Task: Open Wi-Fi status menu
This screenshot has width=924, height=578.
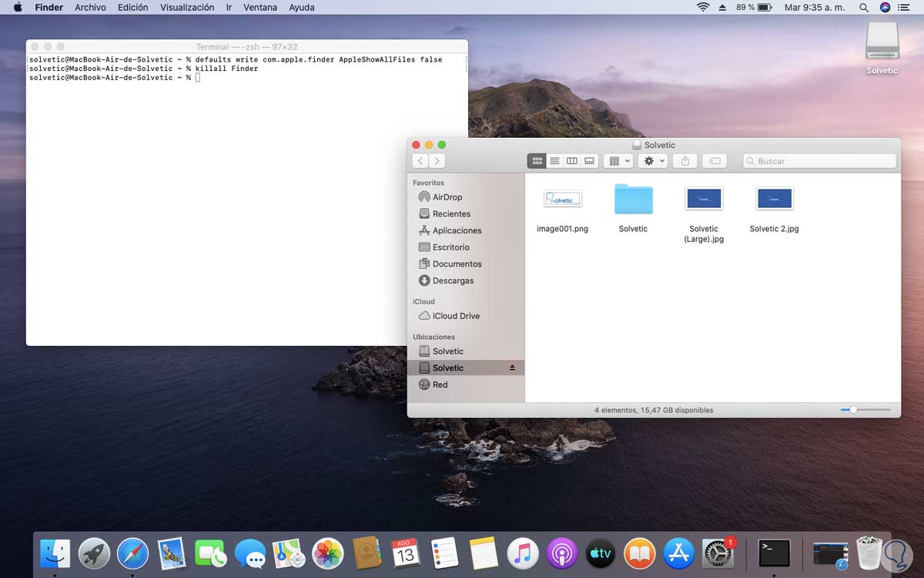Action: [703, 7]
